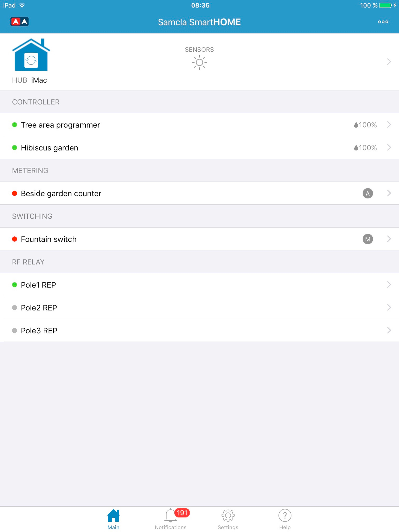Tap Hibiscus garden water drop 100%
Viewport: 399px width, 532px height.
point(365,148)
